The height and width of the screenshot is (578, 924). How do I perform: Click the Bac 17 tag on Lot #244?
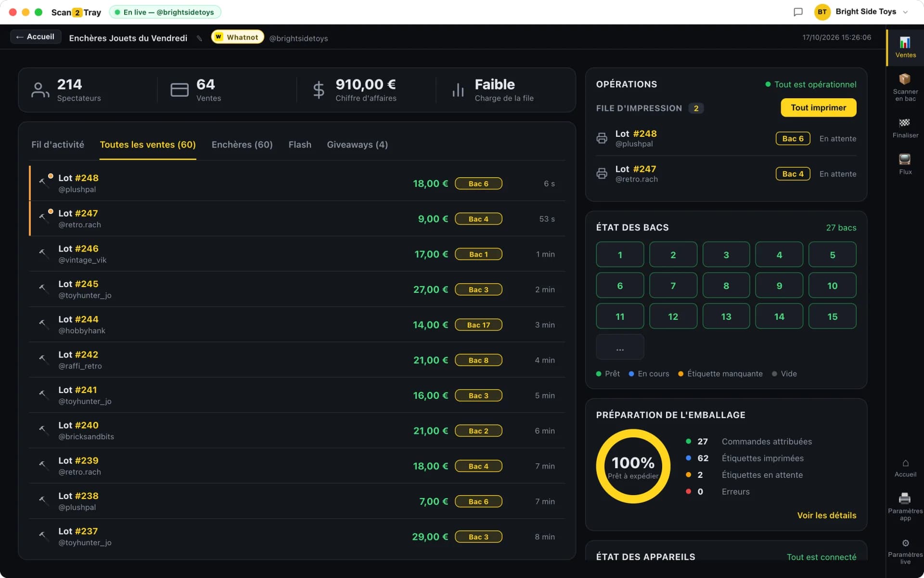(x=478, y=325)
